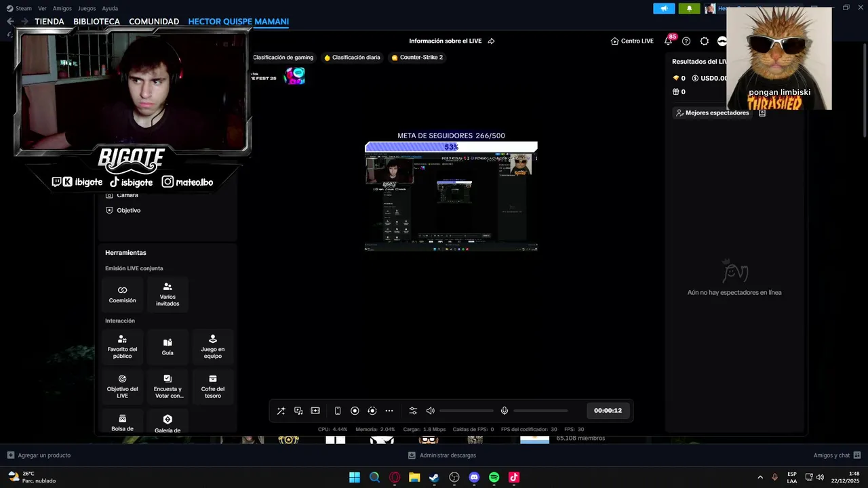Open Windows Search on the taskbar
Screen dimensions: 868x488
point(374,477)
